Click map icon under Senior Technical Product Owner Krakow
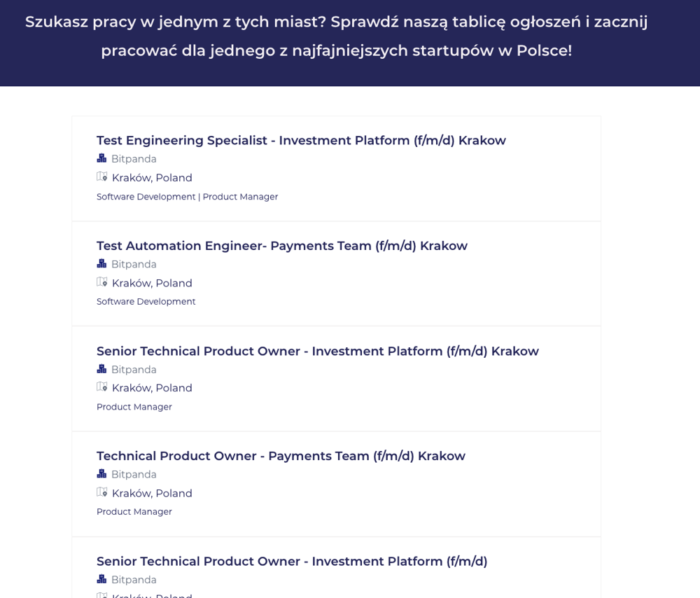 (102, 387)
